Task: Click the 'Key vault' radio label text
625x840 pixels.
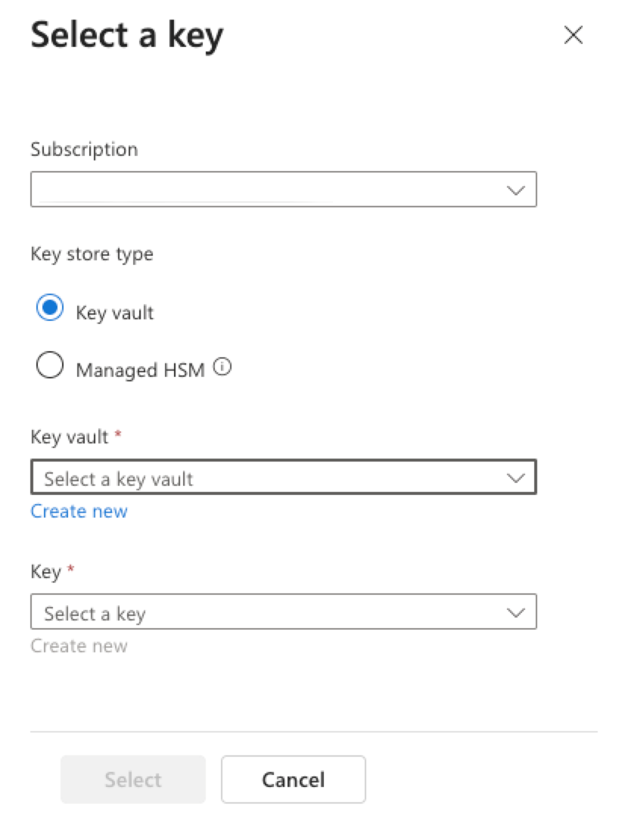Action: coord(114,313)
